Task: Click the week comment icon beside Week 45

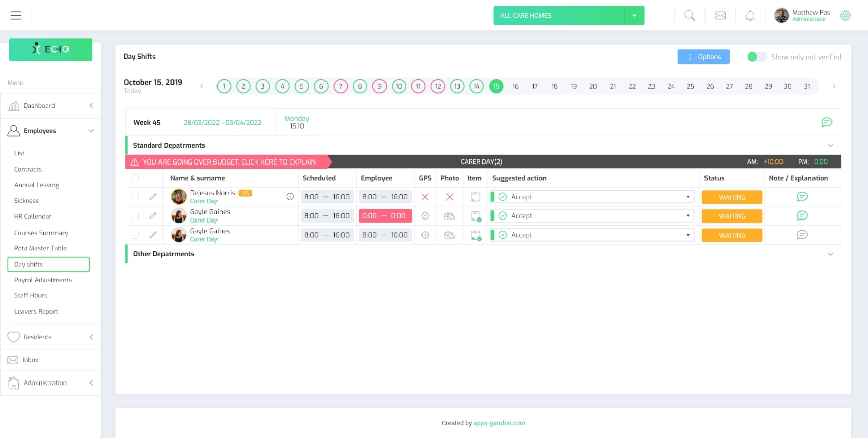Action: click(x=826, y=122)
